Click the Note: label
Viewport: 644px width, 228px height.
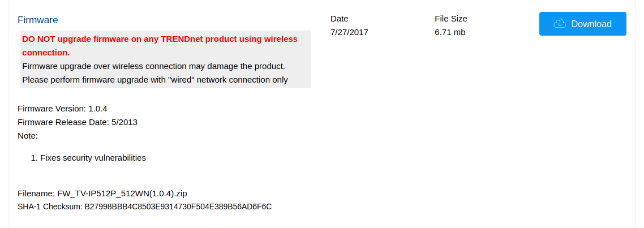[x=28, y=135]
